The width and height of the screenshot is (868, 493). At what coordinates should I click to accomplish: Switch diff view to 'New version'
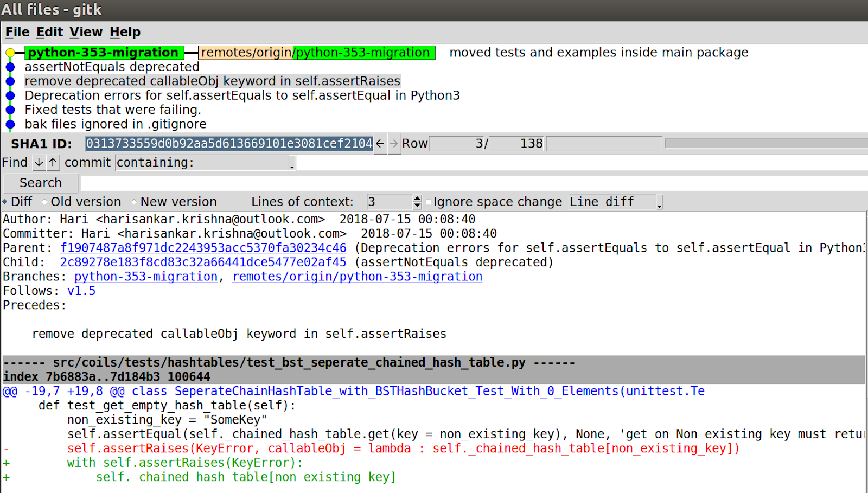click(134, 201)
